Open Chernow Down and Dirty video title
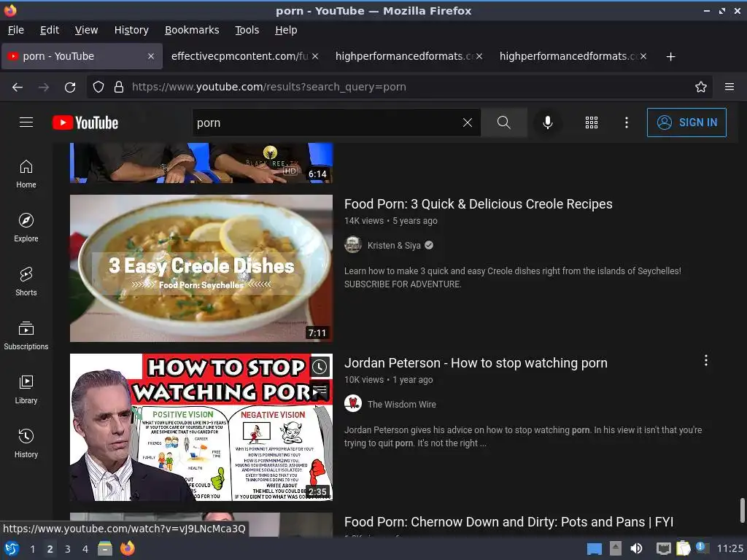The height and width of the screenshot is (560, 747). (x=508, y=522)
